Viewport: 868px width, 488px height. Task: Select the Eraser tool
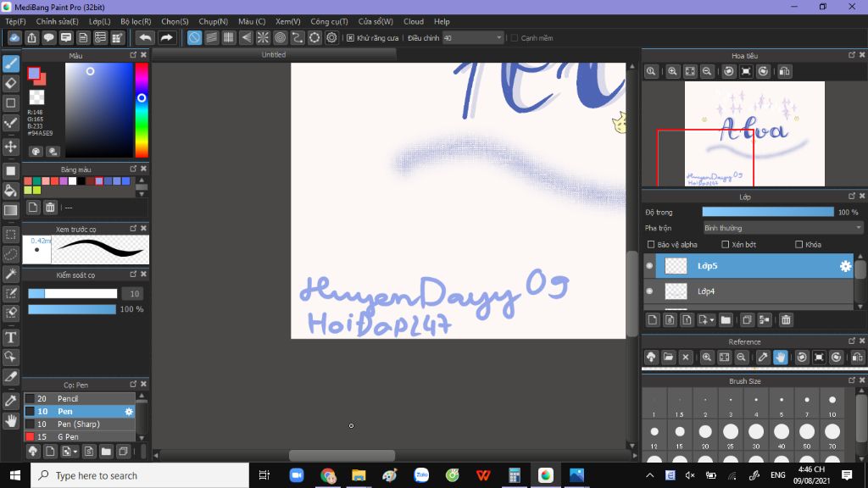point(10,83)
